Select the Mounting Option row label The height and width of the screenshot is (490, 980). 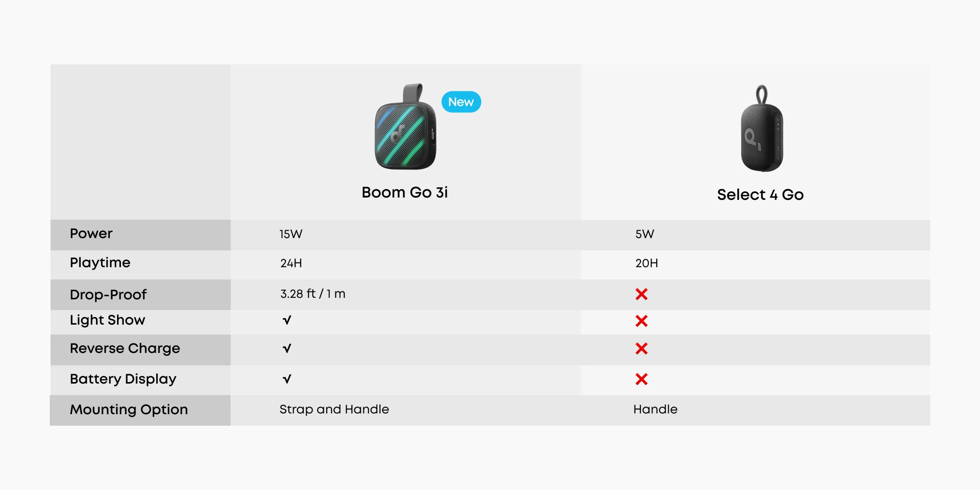[x=129, y=410]
